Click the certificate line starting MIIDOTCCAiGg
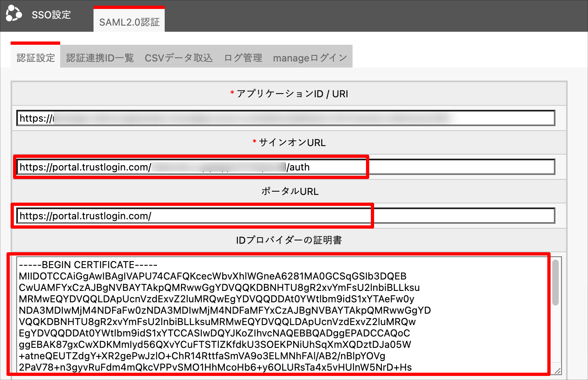The width and height of the screenshot is (588, 380). (213, 276)
